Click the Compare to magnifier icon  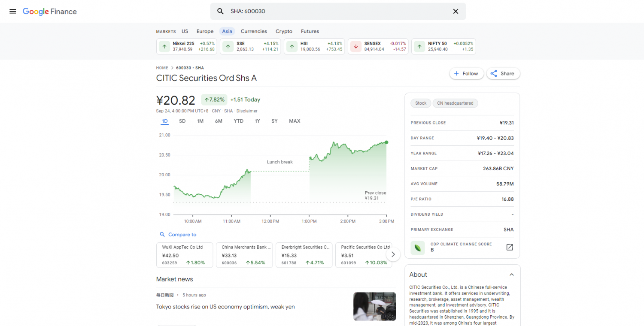162,235
